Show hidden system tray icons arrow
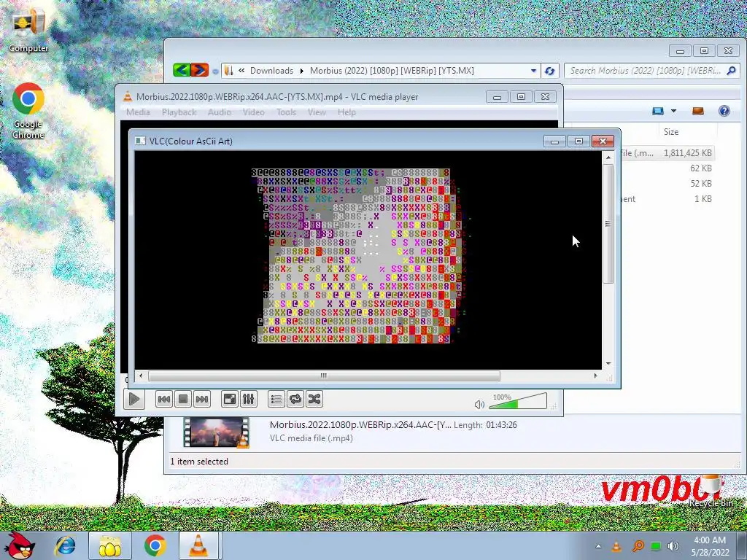Image resolution: width=747 pixels, height=560 pixels. [x=598, y=546]
